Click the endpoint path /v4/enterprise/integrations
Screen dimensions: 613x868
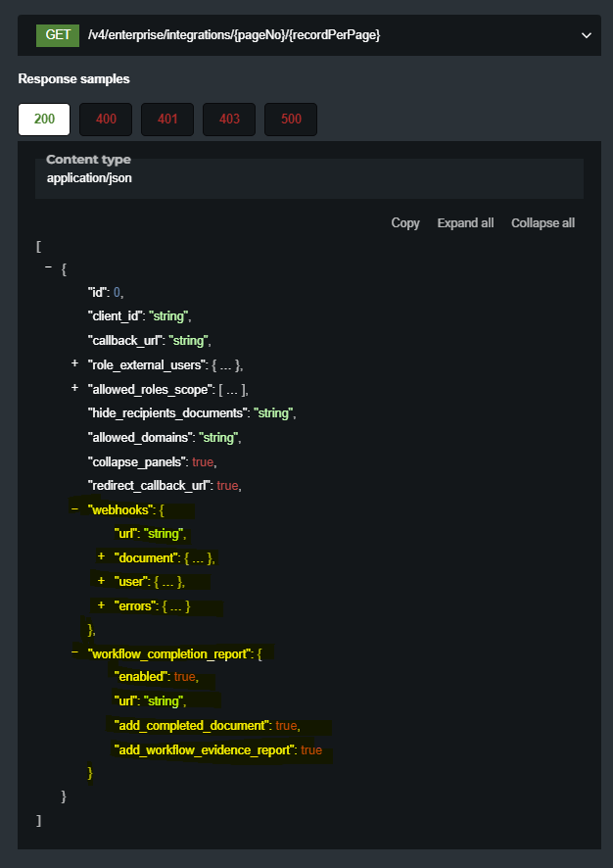233,35
